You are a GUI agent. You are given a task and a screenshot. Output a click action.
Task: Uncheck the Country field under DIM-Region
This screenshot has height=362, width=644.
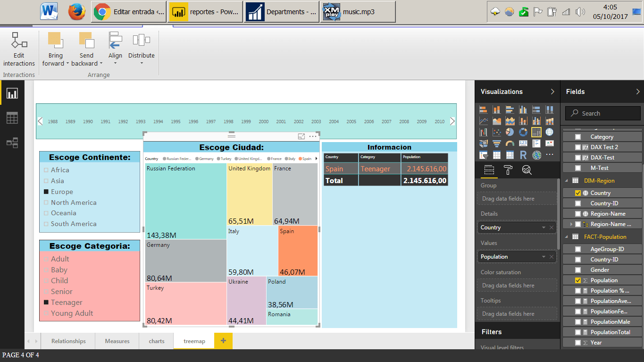click(x=578, y=193)
